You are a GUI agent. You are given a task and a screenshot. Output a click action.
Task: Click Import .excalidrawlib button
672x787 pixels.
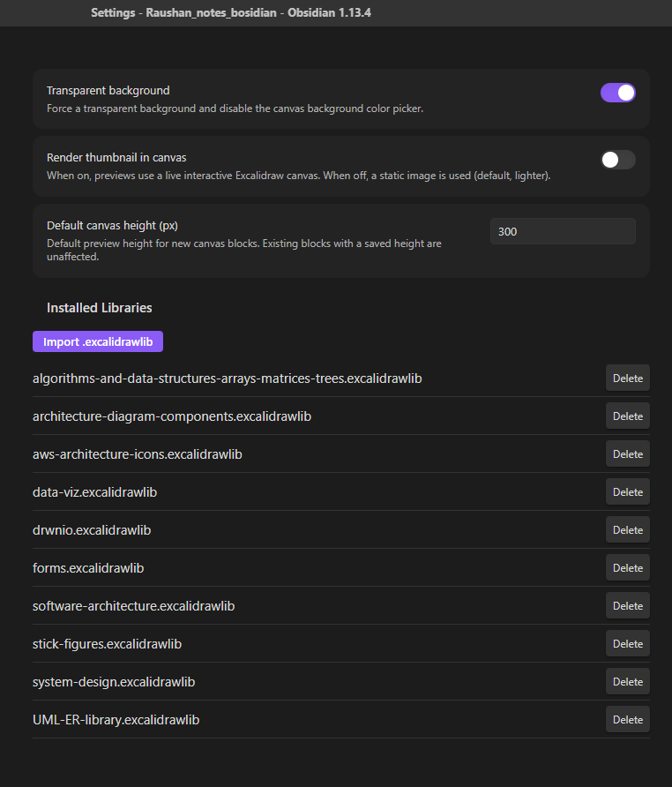pyautogui.click(x=98, y=341)
